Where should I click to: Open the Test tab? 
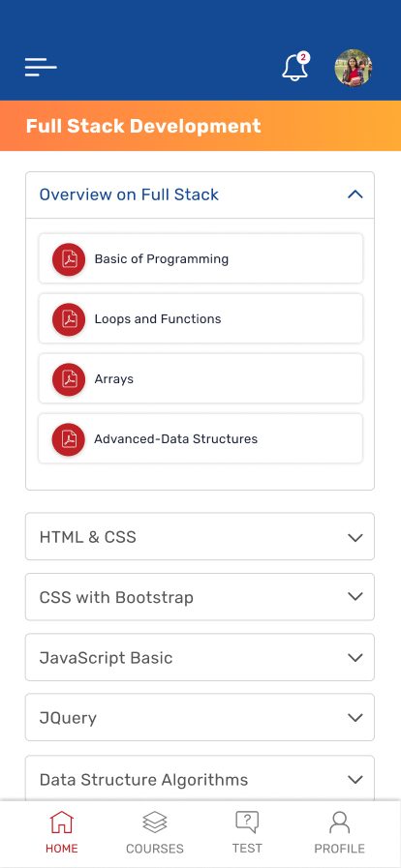point(247,833)
